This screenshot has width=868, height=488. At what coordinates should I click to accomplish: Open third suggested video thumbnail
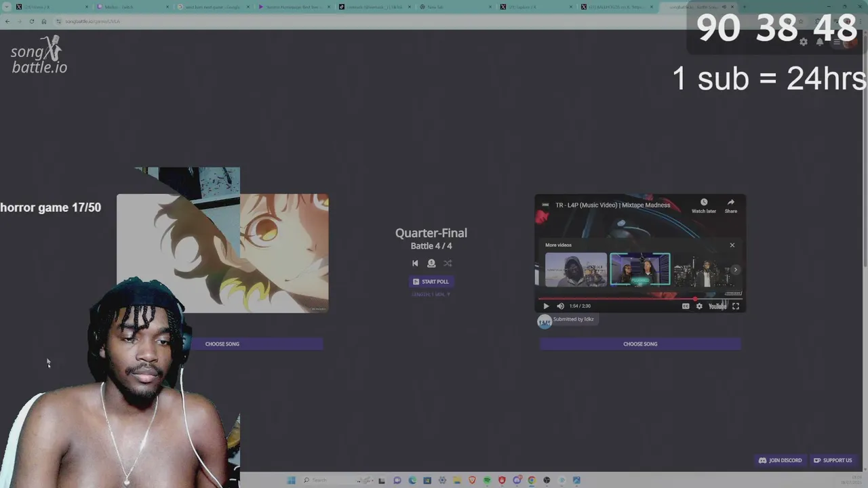pyautogui.click(x=703, y=270)
